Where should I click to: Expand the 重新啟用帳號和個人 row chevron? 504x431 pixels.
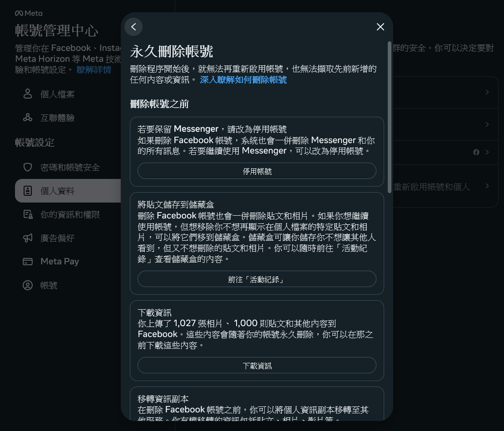point(487,186)
